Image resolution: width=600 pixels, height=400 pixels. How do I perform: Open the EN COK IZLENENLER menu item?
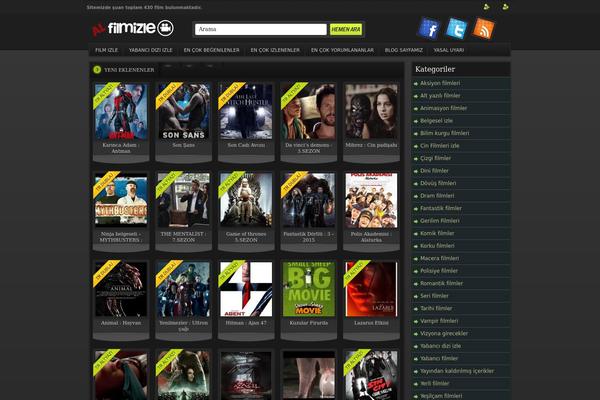coord(275,50)
